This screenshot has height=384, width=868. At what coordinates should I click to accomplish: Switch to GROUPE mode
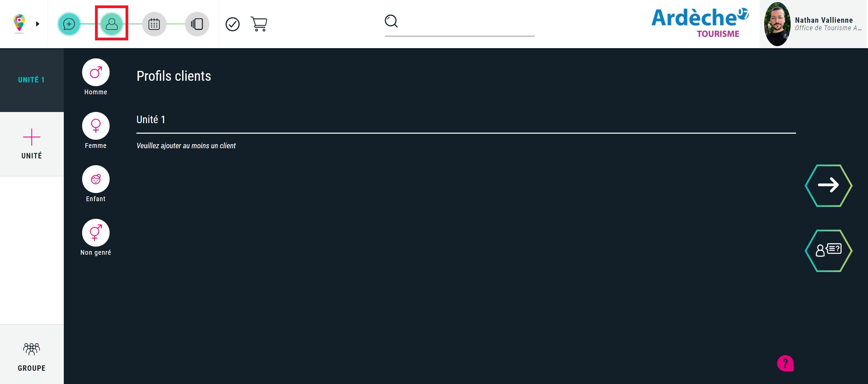tap(32, 354)
